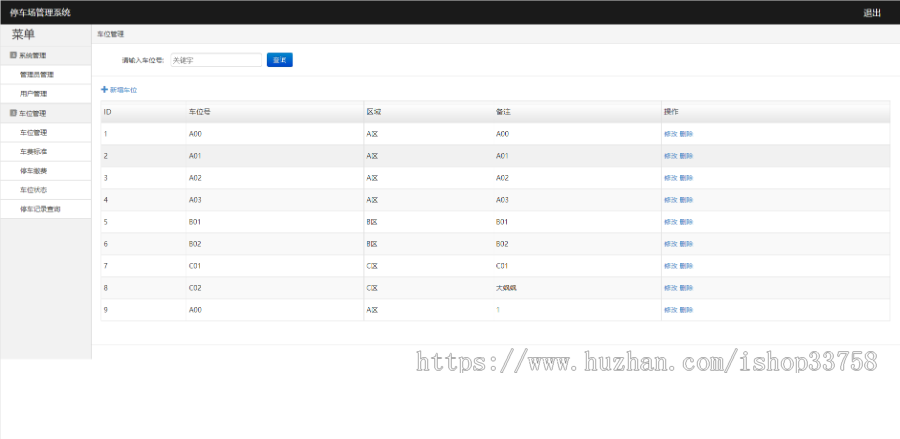Click the icon beside 系统管理 in the sidebar
This screenshot has height=439, width=900.
13,56
